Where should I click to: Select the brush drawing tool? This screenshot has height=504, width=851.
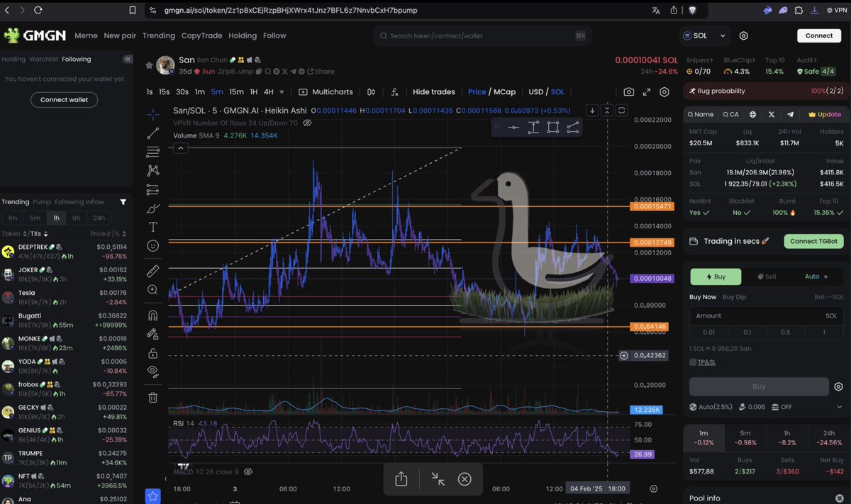tap(152, 208)
